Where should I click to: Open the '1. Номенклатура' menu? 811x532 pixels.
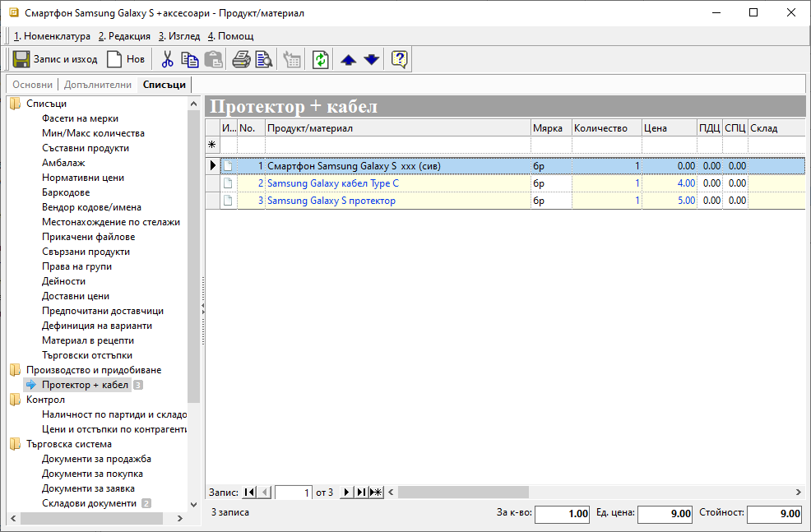[52, 36]
